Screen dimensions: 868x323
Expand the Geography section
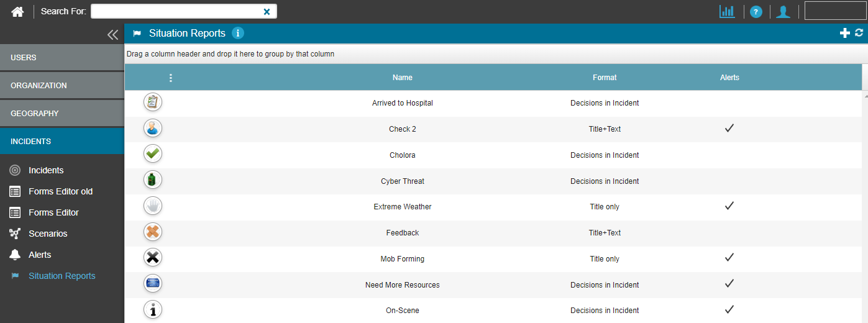coord(62,114)
